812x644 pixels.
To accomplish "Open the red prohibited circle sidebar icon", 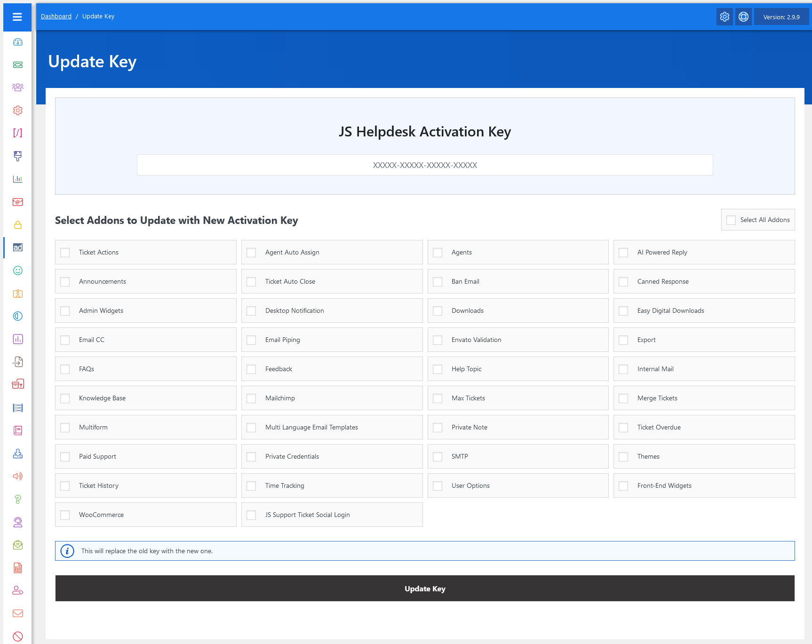I will click(x=18, y=636).
